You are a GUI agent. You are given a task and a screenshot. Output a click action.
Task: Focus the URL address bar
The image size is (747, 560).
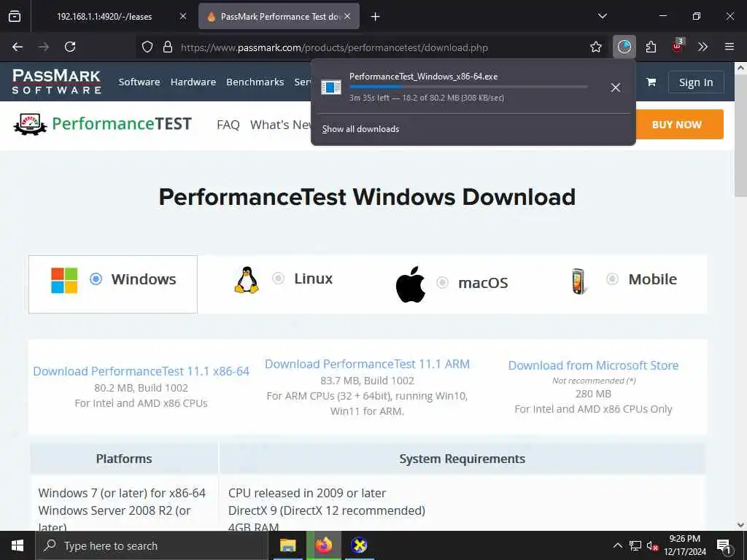coord(334,47)
